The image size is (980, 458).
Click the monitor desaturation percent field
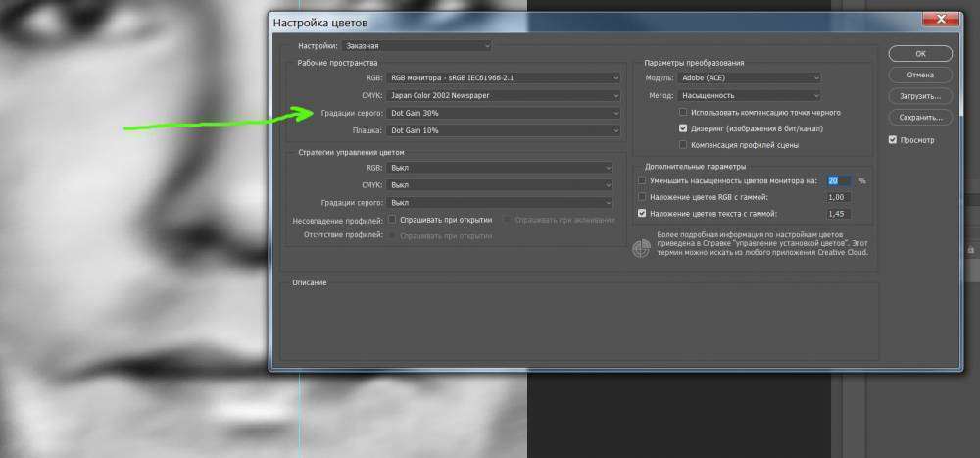pyautogui.click(x=838, y=181)
